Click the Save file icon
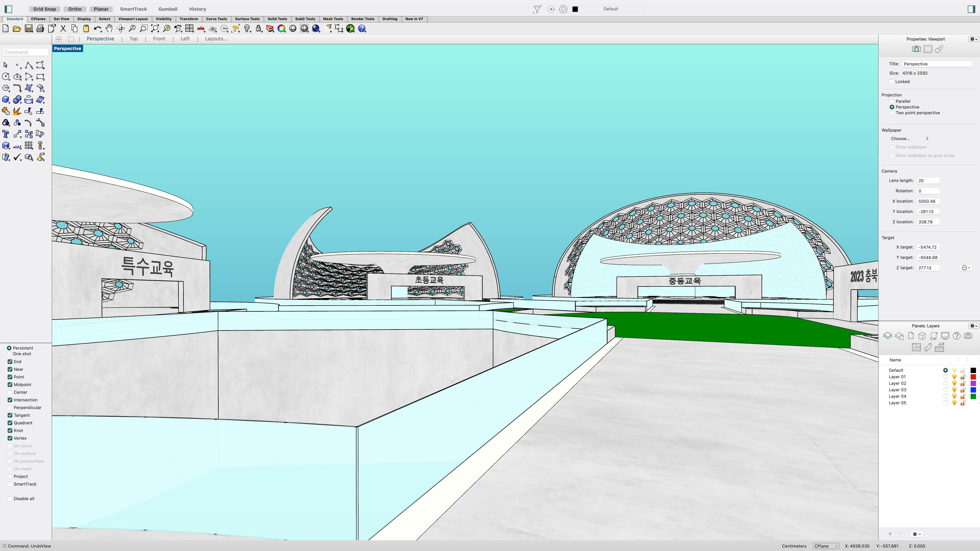 click(x=29, y=29)
